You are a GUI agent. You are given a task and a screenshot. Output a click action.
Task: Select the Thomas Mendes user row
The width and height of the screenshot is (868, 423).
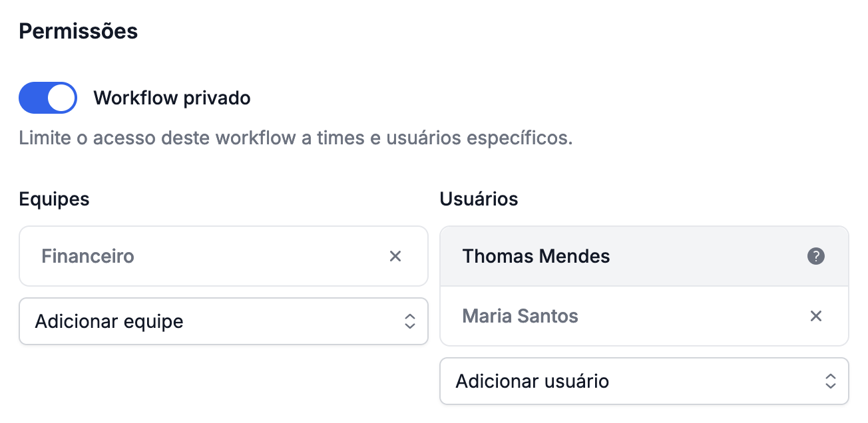[x=644, y=256]
